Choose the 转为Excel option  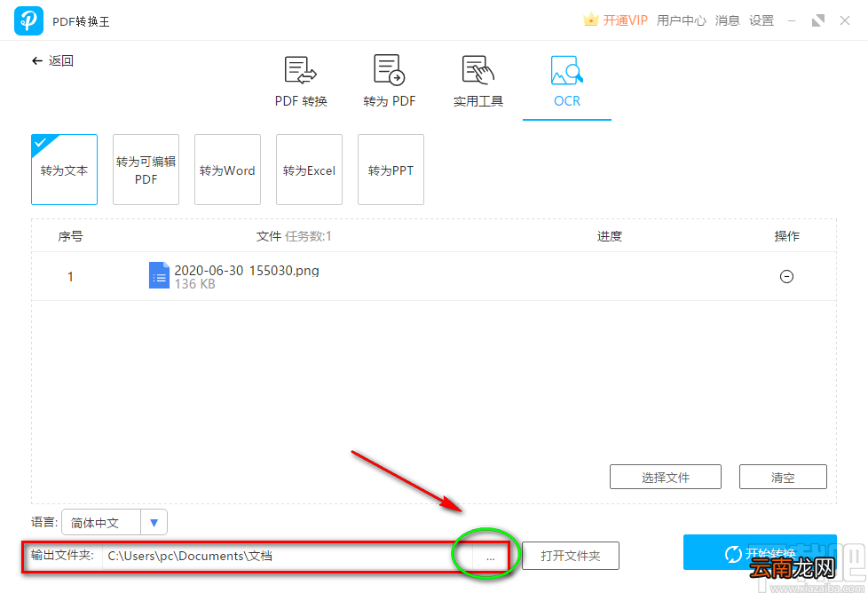309,170
